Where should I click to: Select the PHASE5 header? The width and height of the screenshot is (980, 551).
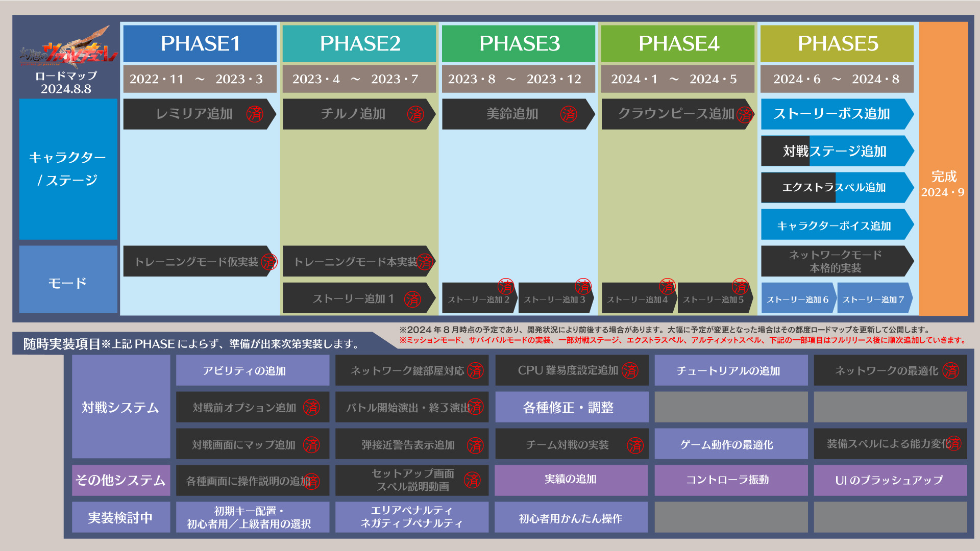point(837,44)
